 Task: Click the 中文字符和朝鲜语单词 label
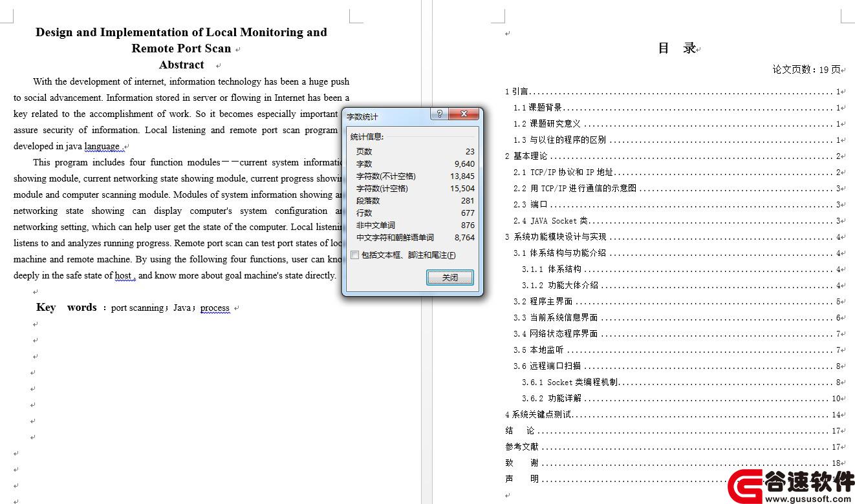pyautogui.click(x=395, y=237)
